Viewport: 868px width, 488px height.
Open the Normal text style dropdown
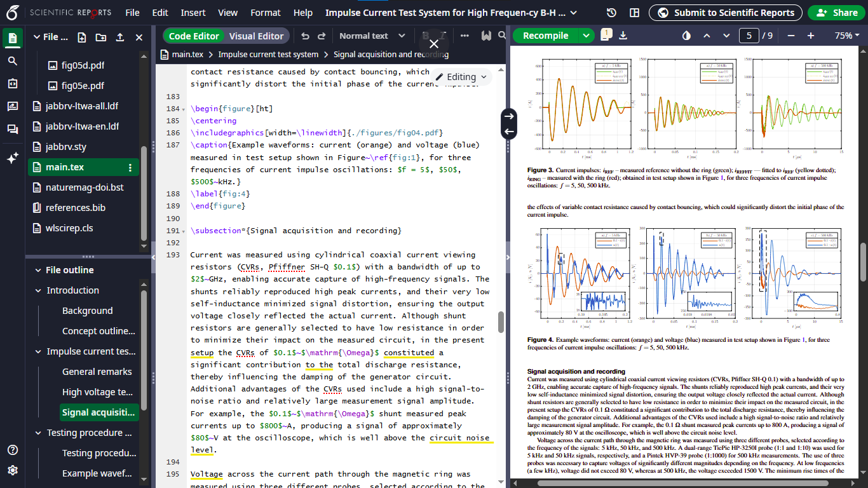tap(372, 36)
